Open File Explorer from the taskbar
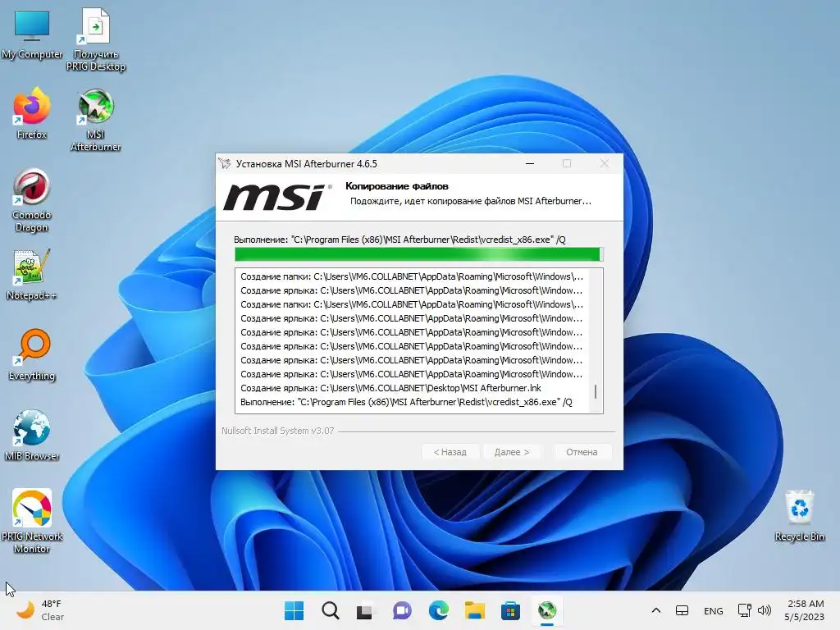The height and width of the screenshot is (630, 840). (x=475, y=610)
